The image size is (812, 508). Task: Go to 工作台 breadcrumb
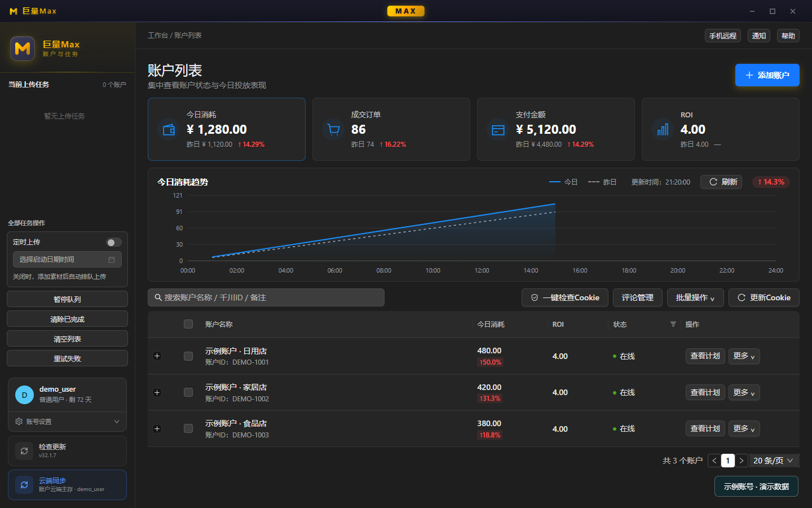pyautogui.click(x=158, y=36)
